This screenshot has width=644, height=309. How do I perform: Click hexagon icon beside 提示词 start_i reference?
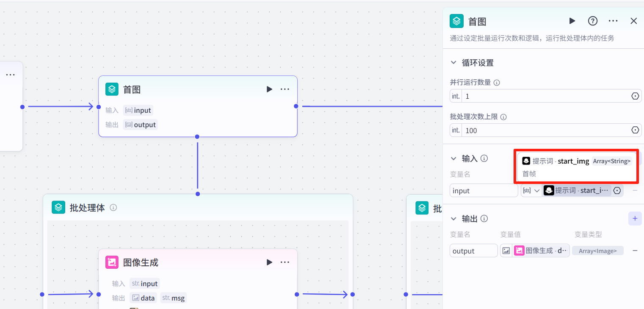[x=617, y=191]
